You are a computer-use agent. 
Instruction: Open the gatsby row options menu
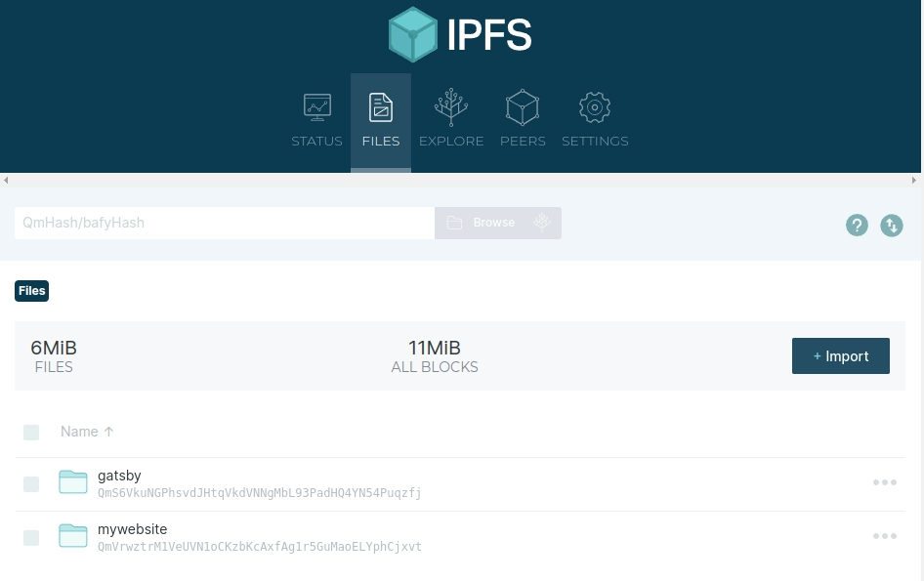click(x=885, y=482)
